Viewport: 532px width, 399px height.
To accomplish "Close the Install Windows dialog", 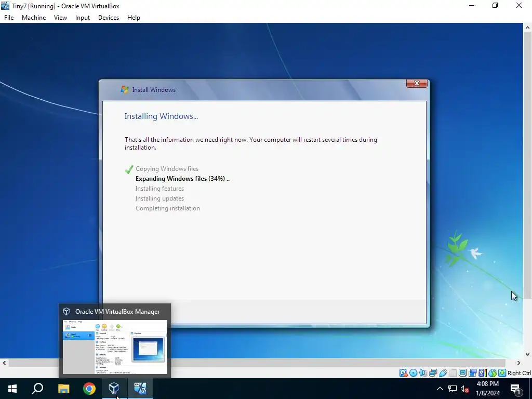I will (x=417, y=84).
